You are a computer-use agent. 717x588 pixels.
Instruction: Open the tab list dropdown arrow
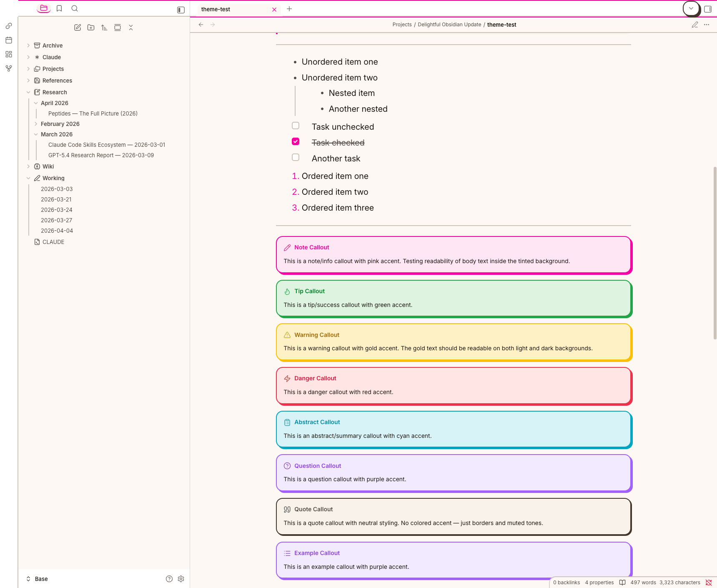tap(691, 8)
